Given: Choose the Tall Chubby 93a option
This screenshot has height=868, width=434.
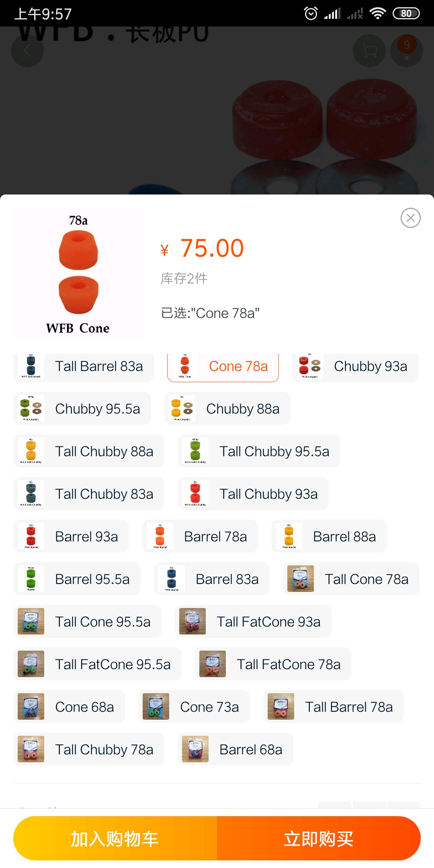Looking at the screenshot, I should tap(253, 494).
